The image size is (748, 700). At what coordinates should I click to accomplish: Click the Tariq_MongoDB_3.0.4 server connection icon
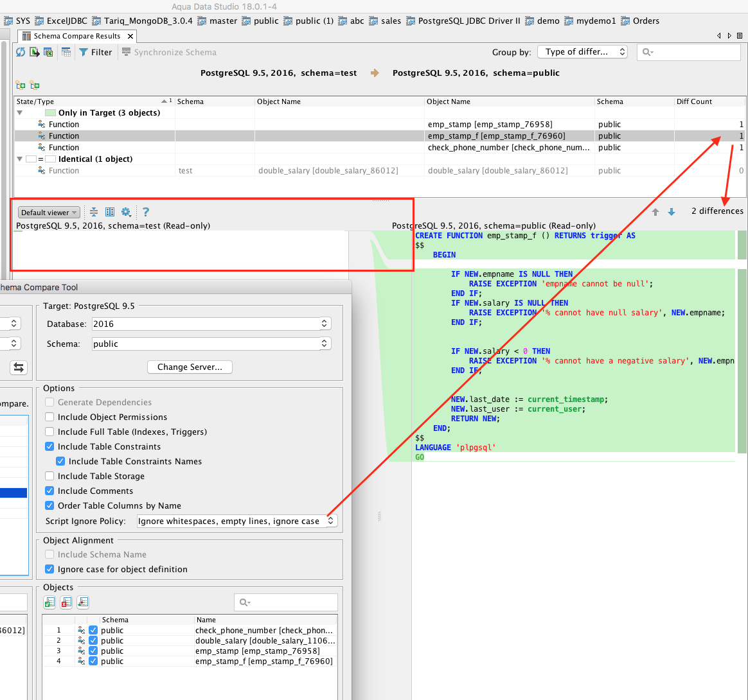pos(96,21)
